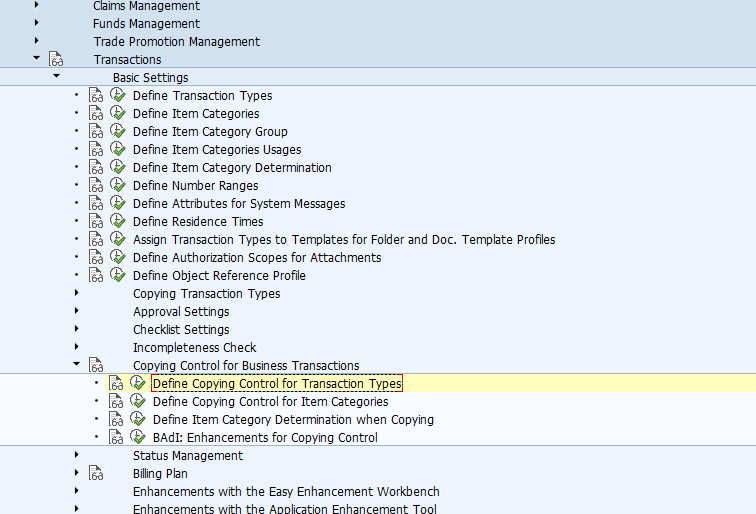The width and height of the screenshot is (756, 514).
Task: Execute activity for Define Copying Control for Item Categories
Action: (138, 401)
